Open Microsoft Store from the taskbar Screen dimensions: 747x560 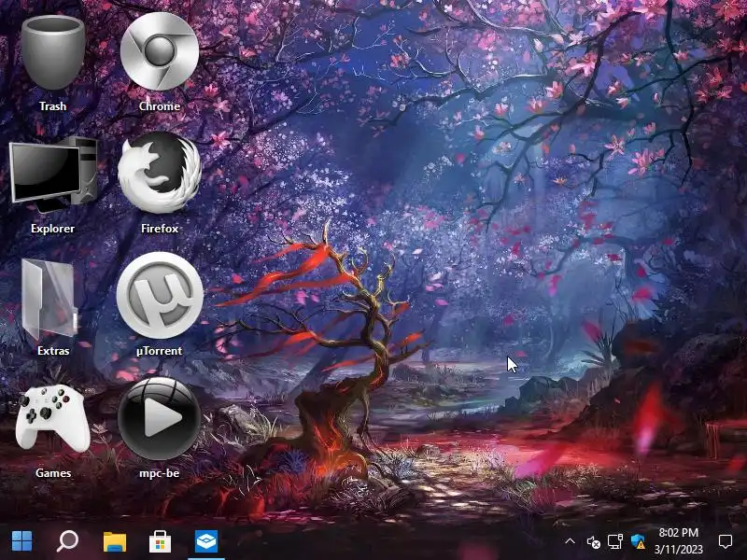[160, 541]
